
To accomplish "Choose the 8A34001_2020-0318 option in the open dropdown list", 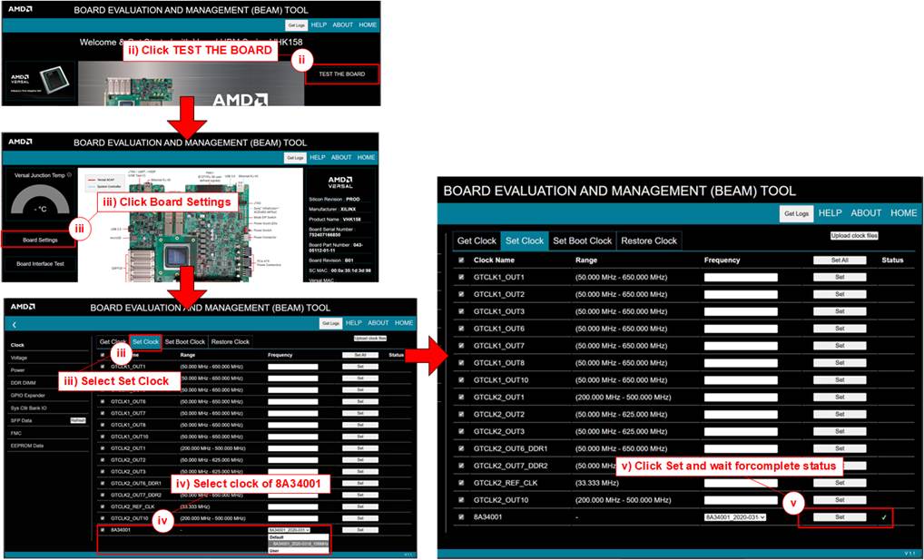I will (x=299, y=544).
